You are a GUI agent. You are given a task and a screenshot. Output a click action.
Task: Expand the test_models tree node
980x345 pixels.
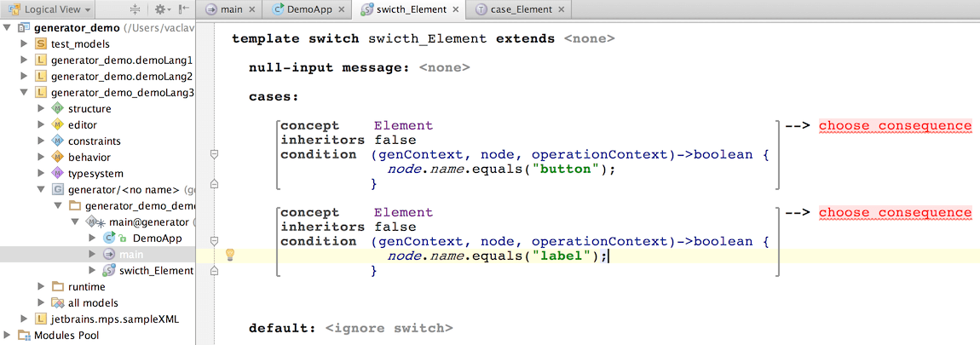point(24,44)
